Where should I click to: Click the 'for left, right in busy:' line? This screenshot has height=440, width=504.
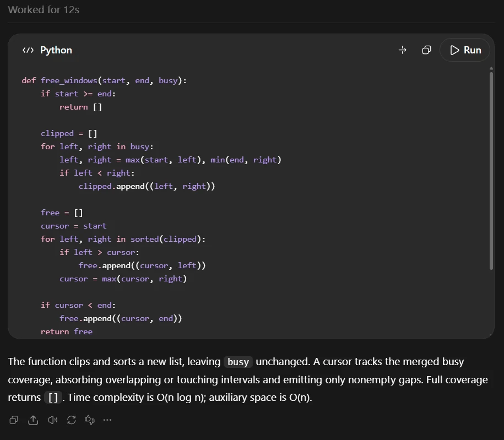click(97, 146)
